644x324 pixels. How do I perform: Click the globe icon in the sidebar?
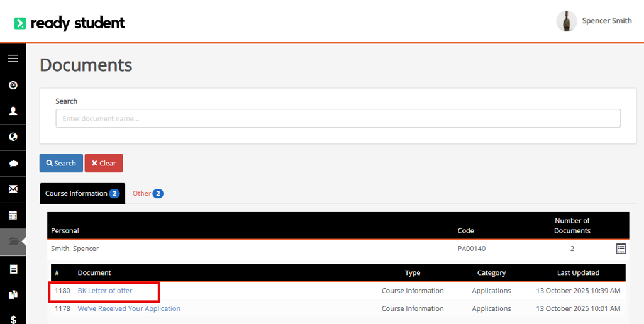(13, 137)
